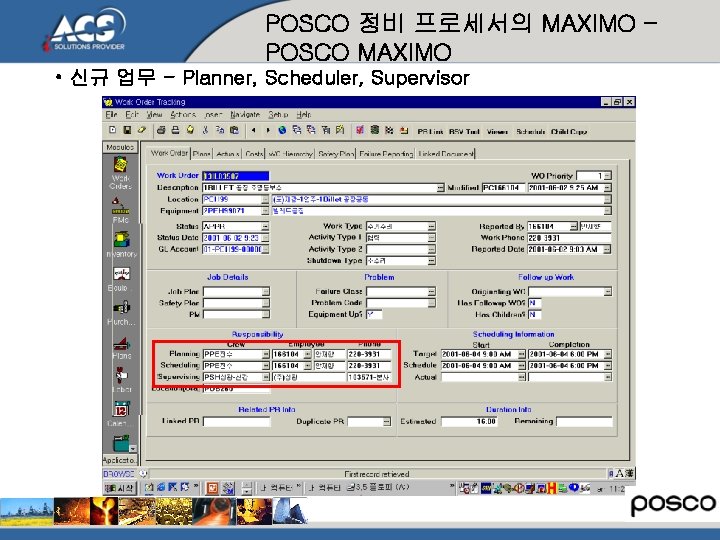
Task: Click the Copy toolbar icon
Action: [x=220, y=130]
